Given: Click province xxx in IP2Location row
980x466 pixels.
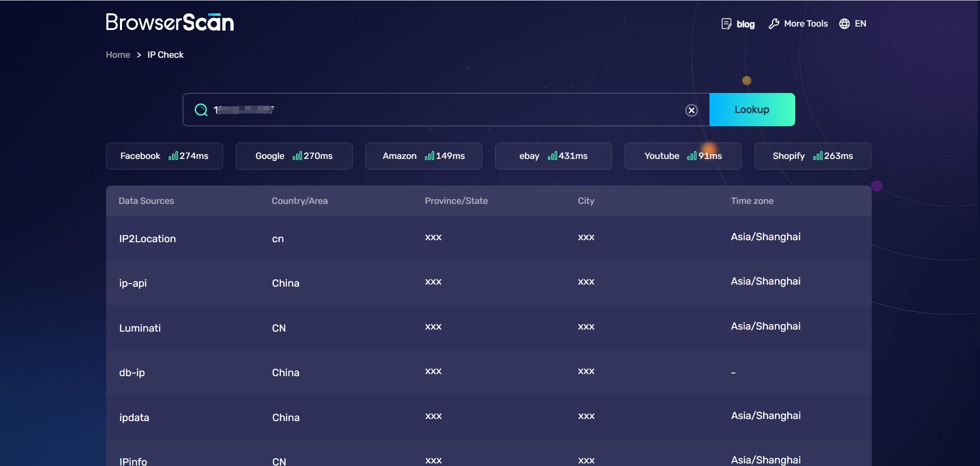Looking at the screenshot, I should point(433,238).
